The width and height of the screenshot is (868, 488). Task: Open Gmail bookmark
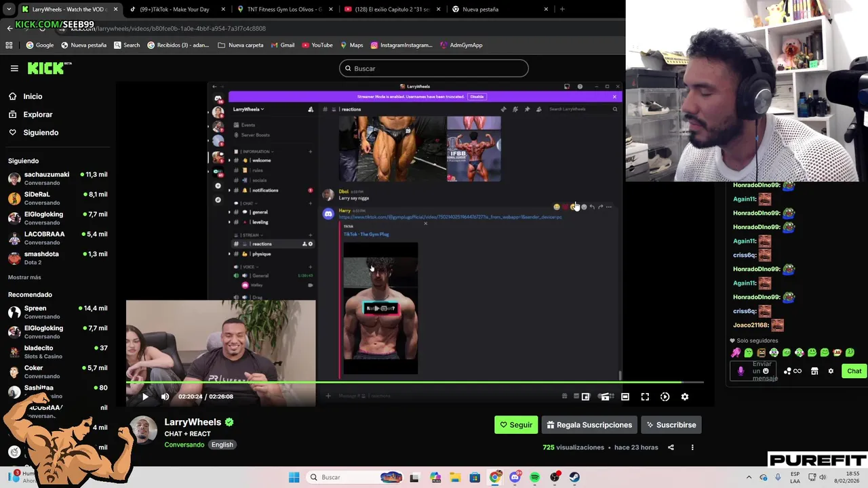pos(283,45)
